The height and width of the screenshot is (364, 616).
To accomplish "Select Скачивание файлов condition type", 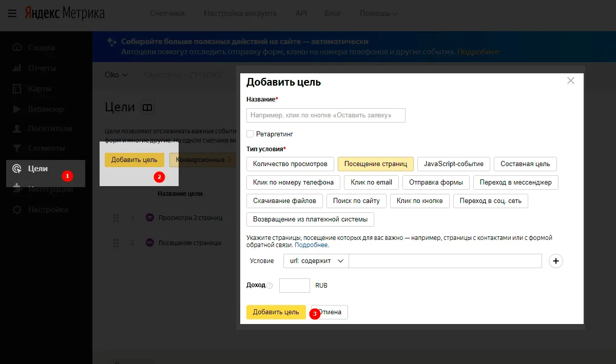I will click(x=284, y=200).
